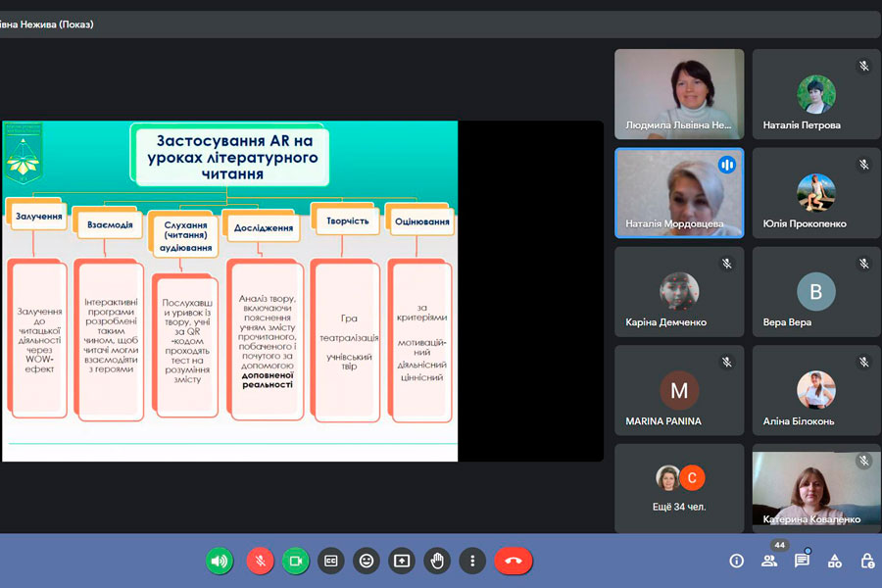Open the activities shapes icon
Screen dimensions: 882x588
[835, 561]
